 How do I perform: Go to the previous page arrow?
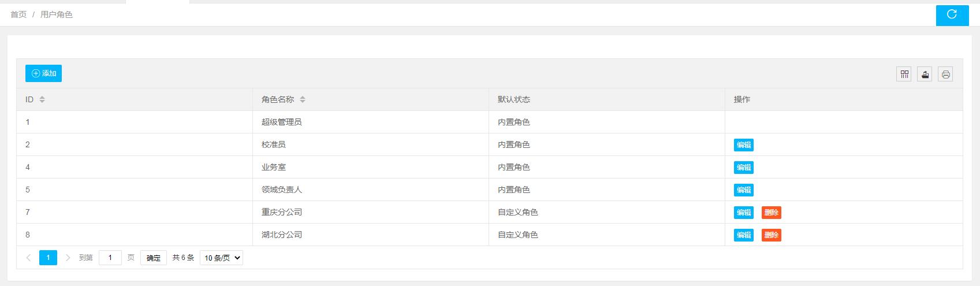[28, 258]
